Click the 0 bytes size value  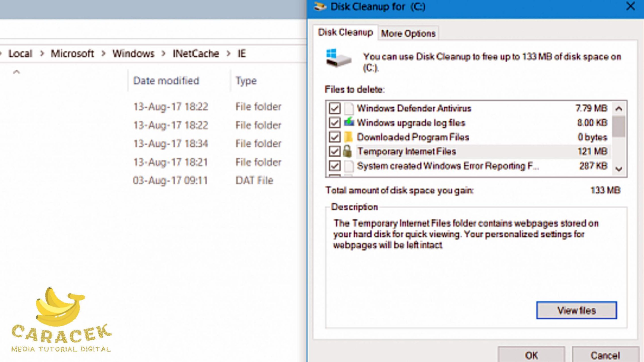[592, 137]
